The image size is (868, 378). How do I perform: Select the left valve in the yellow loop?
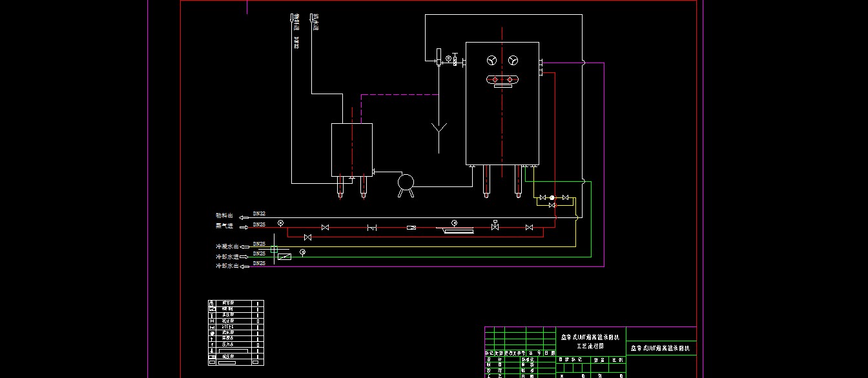(x=543, y=197)
